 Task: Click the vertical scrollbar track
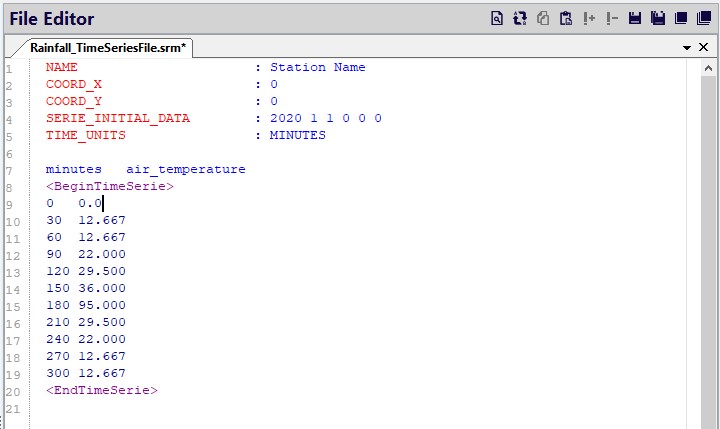(x=708, y=253)
